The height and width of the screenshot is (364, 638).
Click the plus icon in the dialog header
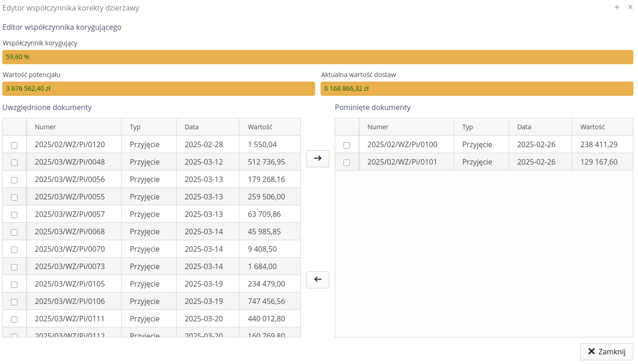tap(617, 7)
